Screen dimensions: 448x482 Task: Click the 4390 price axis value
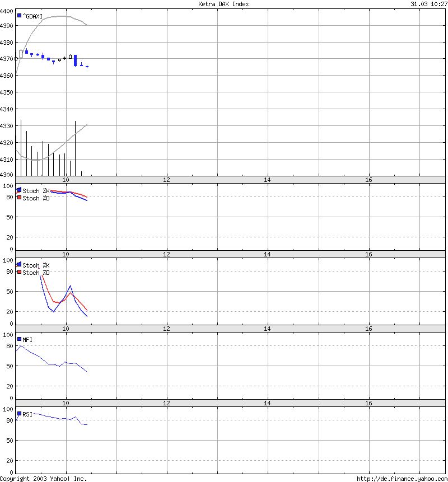pyautogui.click(x=7, y=26)
